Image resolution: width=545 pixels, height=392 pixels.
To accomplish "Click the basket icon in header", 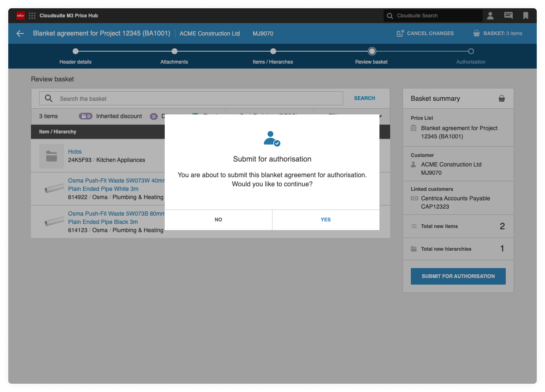I will [x=476, y=33].
